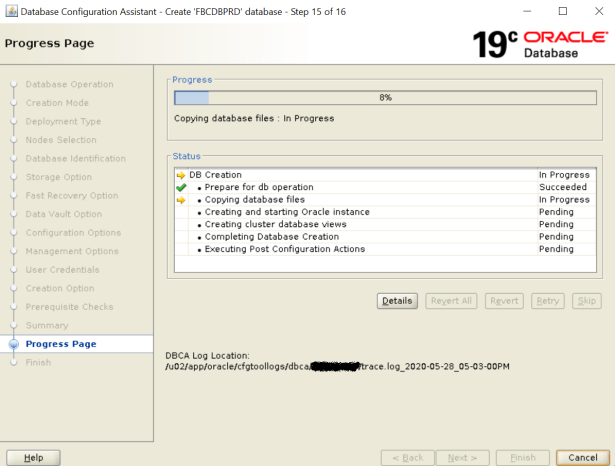Viewport: 615px width, 466px height.
Task: Select the Progress Page step in sidebar
Action: [61, 344]
